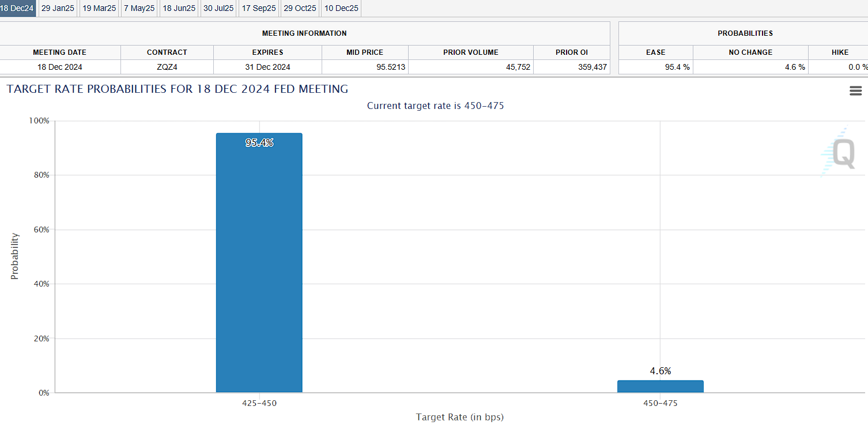
Task: Open the 17 Sep25 meeting tab
Action: click(x=258, y=8)
